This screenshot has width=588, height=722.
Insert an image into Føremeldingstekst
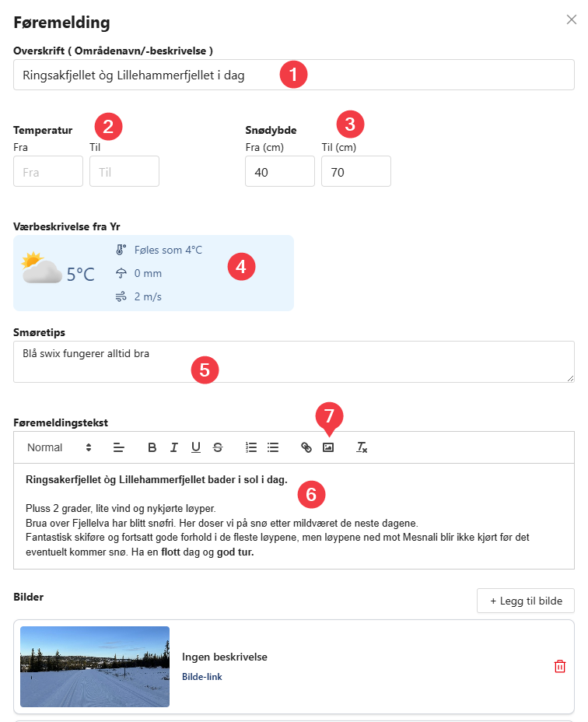pyautogui.click(x=328, y=447)
